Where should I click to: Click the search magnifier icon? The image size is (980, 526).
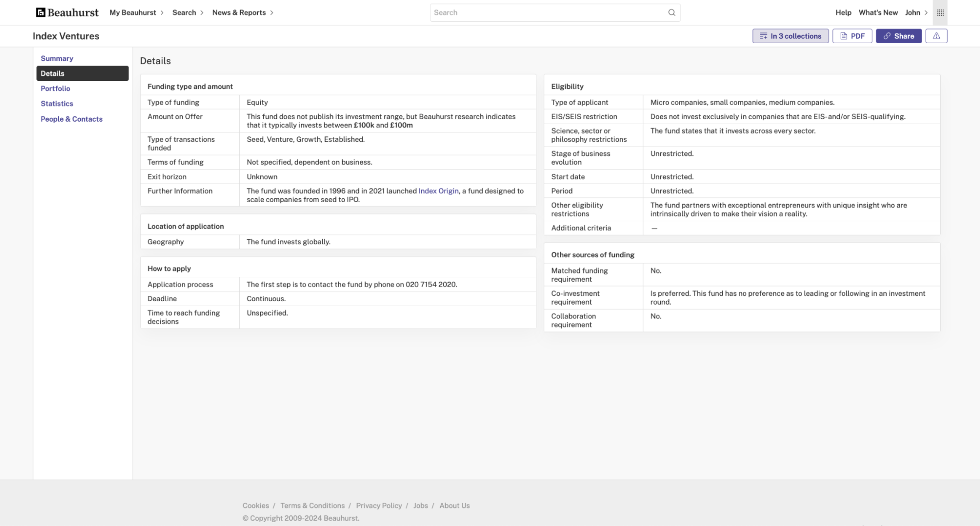672,12
